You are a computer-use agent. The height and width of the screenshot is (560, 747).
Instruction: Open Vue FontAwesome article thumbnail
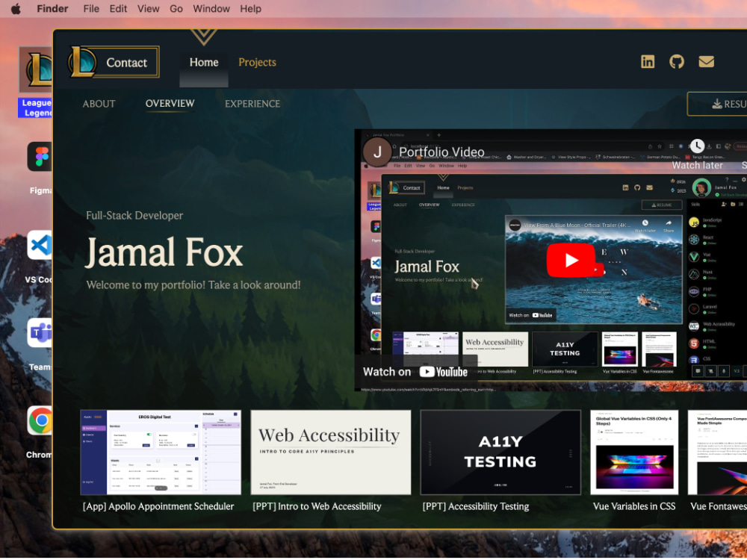pos(717,452)
